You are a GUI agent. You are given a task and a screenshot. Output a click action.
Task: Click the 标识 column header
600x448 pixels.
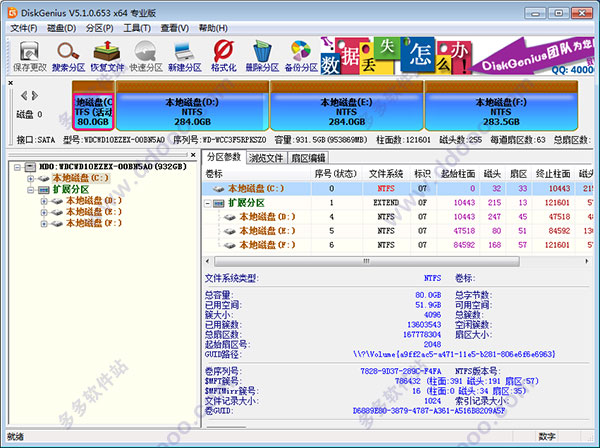tap(423, 174)
